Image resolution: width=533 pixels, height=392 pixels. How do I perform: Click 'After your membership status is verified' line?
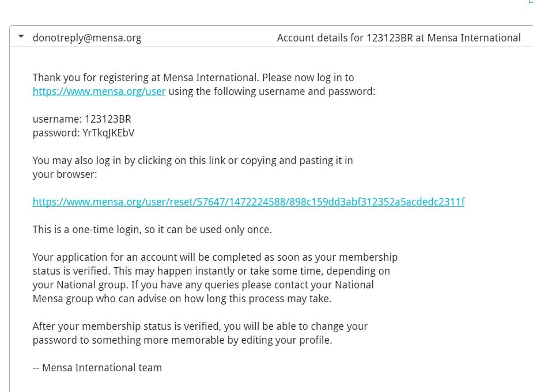click(x=200, y=326)
